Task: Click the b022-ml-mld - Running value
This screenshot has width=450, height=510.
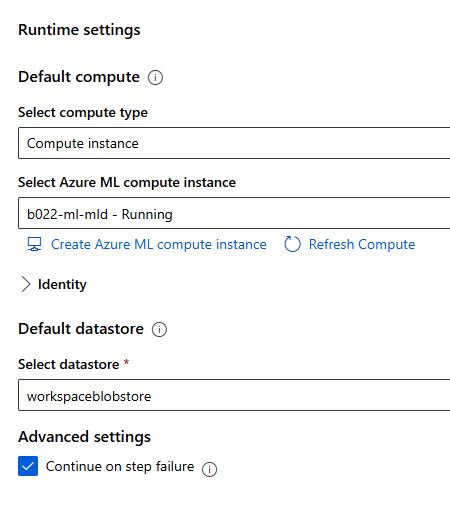Action: [100, 214]
